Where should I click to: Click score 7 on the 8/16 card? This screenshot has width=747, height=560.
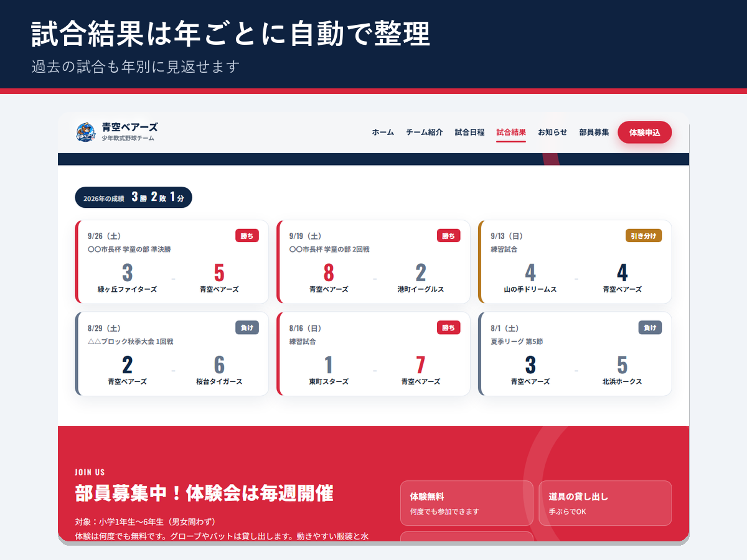click(421, 365)
